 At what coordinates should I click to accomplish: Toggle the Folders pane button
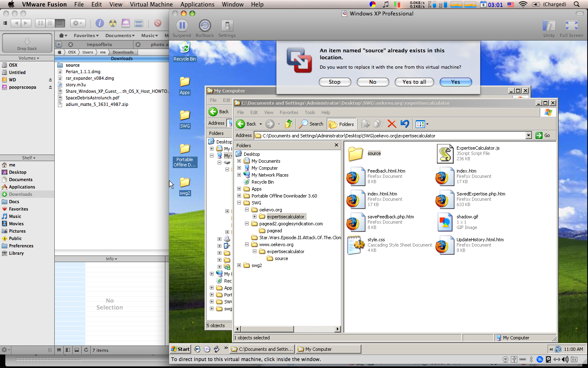tap(342, 124)
